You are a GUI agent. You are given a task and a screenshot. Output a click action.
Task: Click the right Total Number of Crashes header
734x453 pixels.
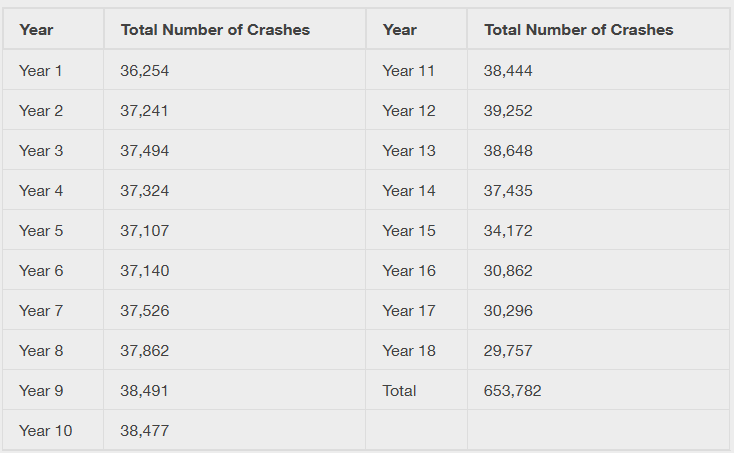point(578,30)
